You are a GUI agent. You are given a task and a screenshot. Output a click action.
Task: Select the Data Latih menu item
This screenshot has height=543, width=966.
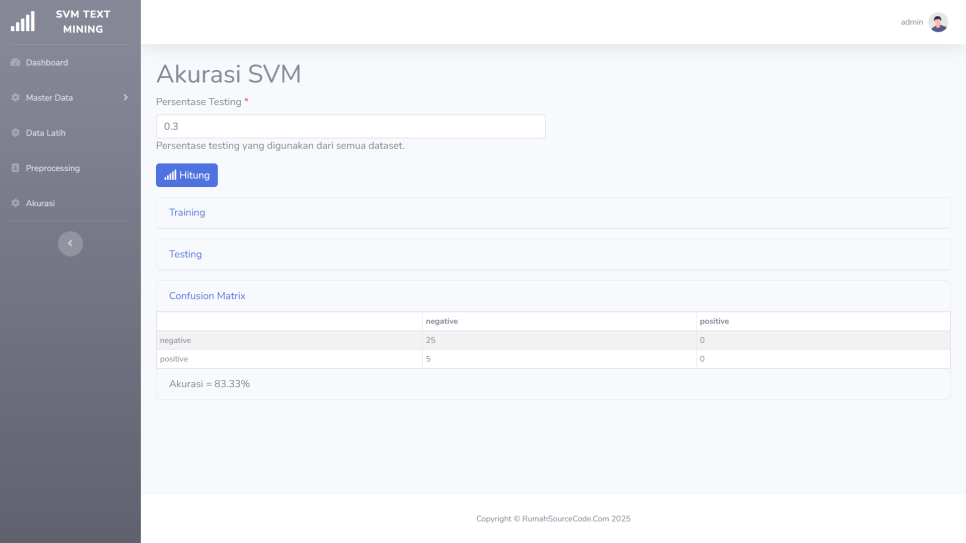coord(46,133)
